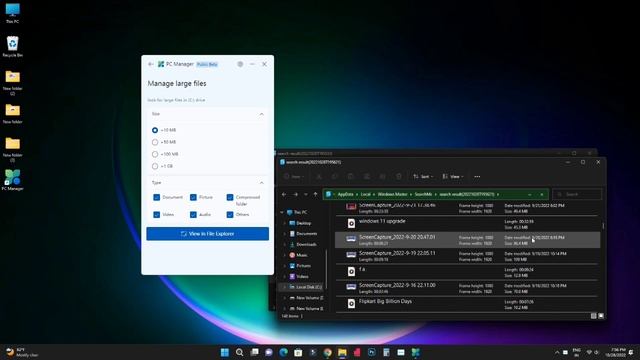Screen dimensions: 640x360
Task: Open the View menu in File Explorer
Action: tap(453, 176)
